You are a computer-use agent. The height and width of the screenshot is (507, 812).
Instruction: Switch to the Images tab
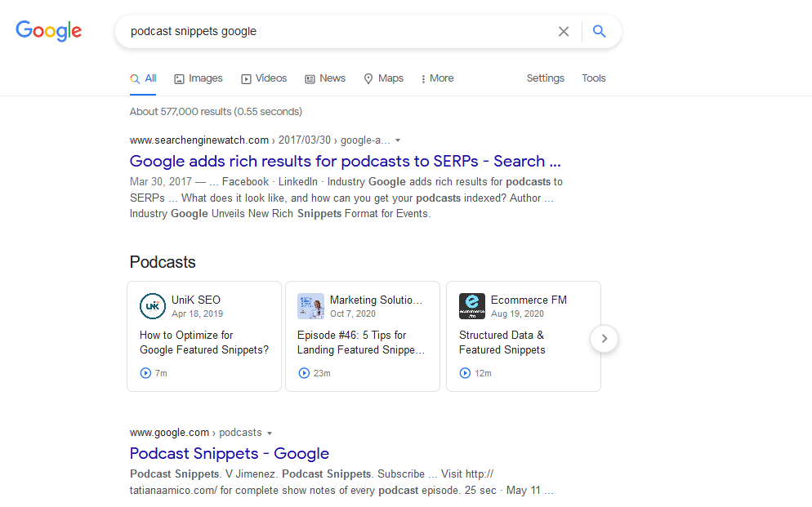(198, 78)
